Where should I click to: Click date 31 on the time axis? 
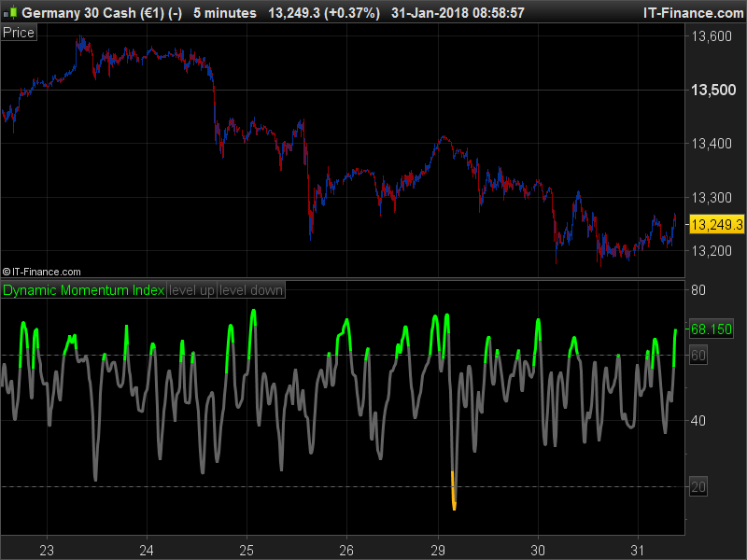[x=638, y=551]
